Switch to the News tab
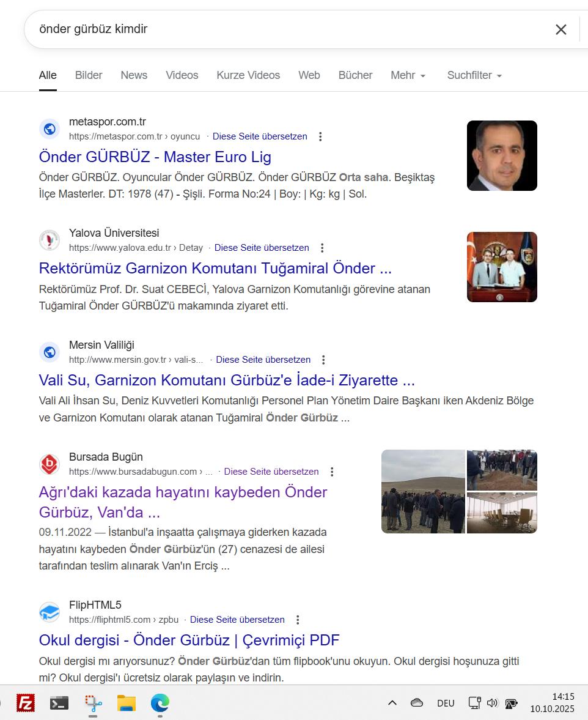The image size is (588, 720). (134, 75)
